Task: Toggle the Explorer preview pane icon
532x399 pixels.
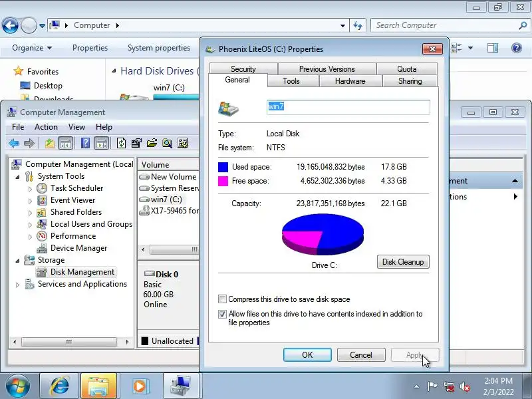Action: (493, 48)
